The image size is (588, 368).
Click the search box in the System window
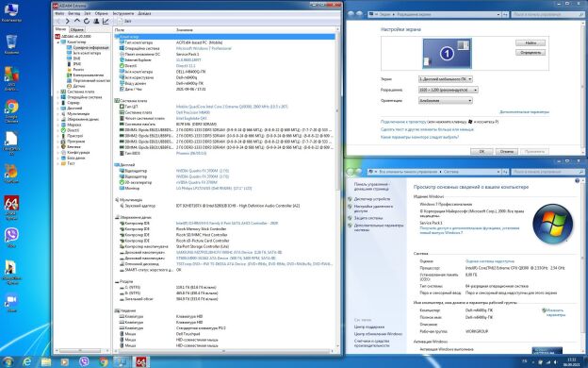tap(547, 172)
